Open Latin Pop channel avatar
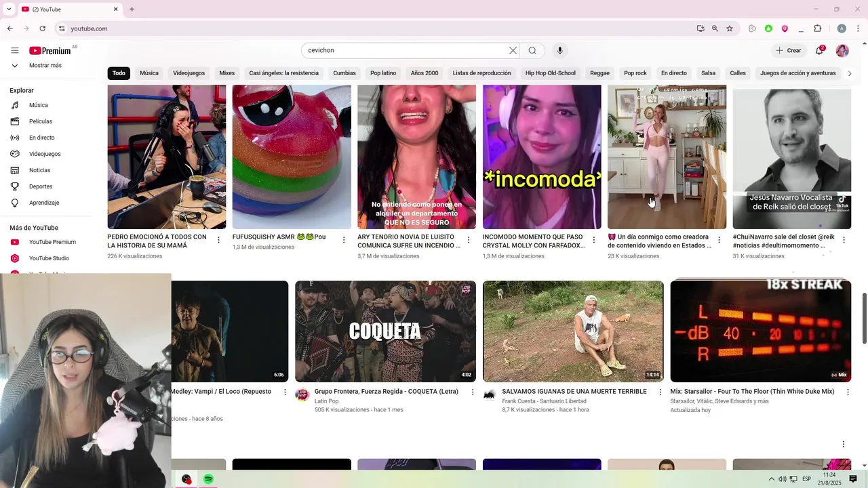 302,394
